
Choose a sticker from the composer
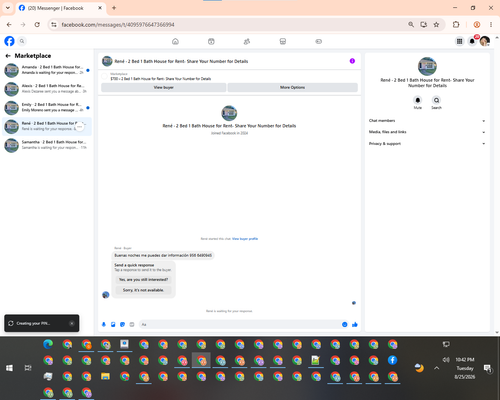coord(122,324)
